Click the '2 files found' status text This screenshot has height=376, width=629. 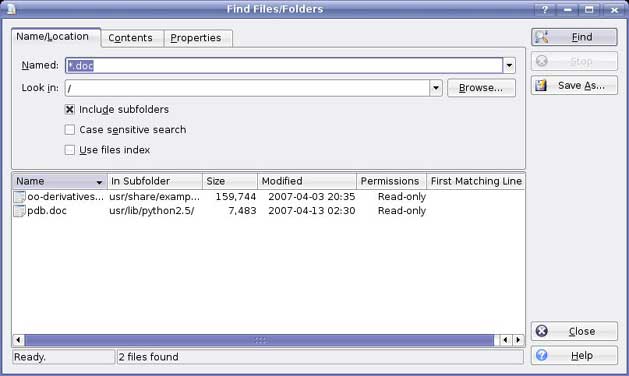(149, 357)
